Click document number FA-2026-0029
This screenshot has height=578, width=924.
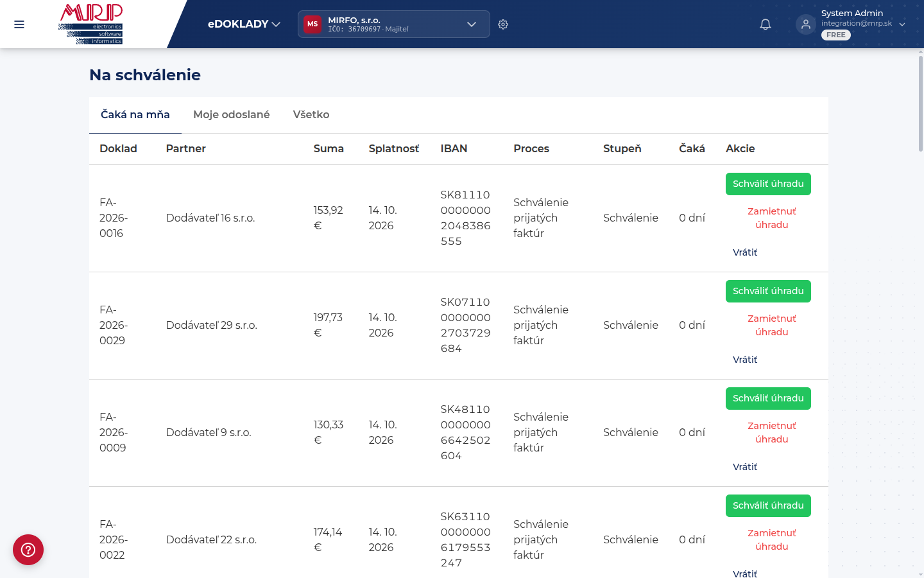[x=114, y=325]
